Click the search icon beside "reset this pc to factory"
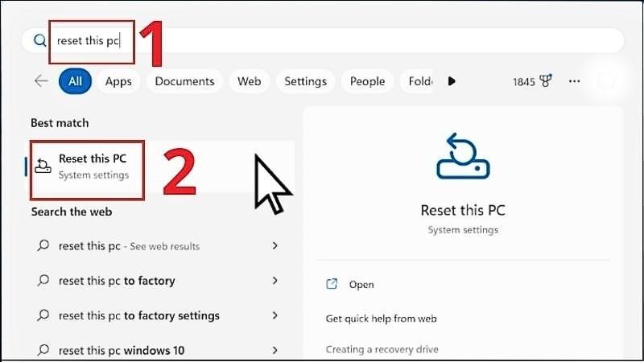The width and height of the screenshot is (644, 362). (x=43, y=280)
